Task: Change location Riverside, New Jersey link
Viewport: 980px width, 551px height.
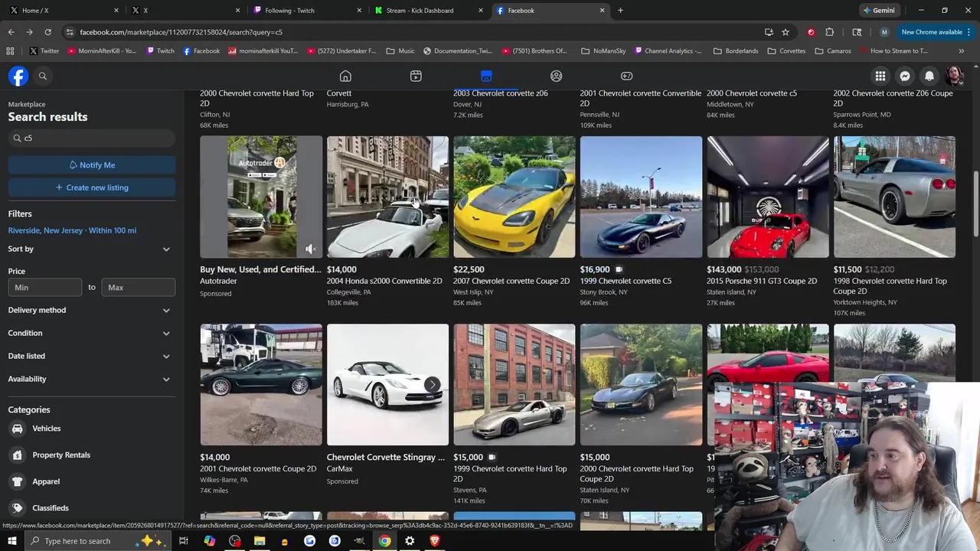Action: point(72,230)
